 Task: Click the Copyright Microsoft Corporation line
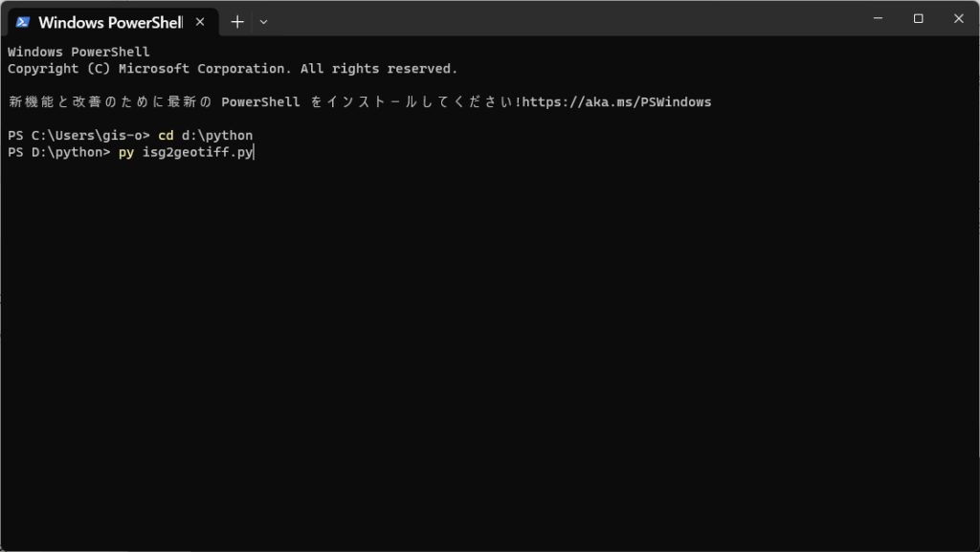[233, 69]
